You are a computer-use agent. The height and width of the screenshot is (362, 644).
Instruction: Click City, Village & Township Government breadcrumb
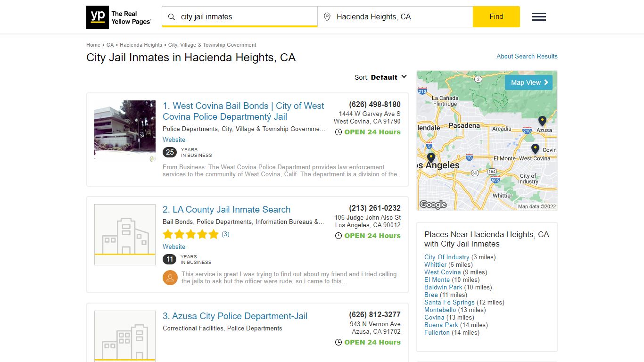(212, 45)
